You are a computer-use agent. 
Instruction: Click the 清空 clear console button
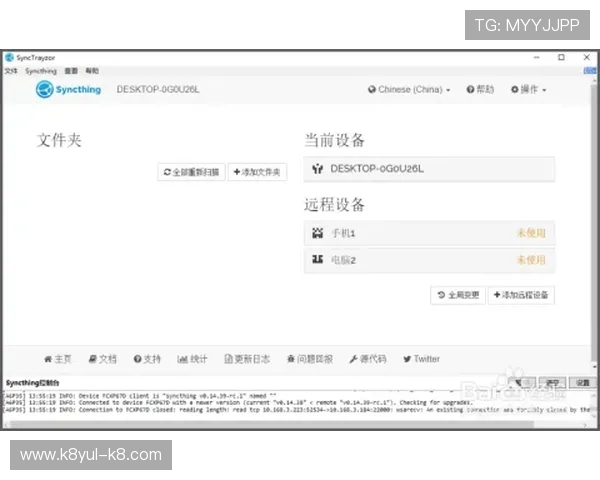click(x=552, y=383)
